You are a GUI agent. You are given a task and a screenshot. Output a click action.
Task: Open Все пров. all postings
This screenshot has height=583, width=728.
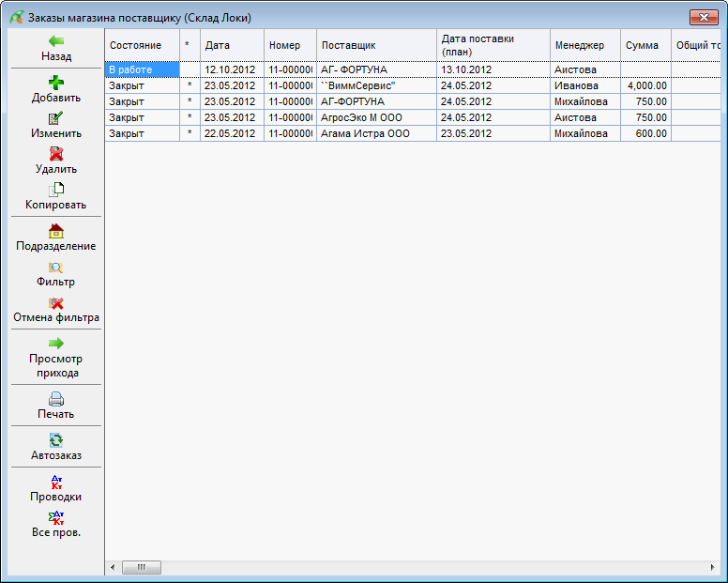56,518
